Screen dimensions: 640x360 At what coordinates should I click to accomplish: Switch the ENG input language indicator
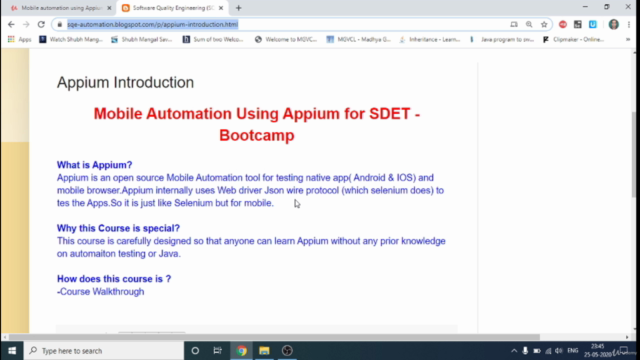coord(573,351)
